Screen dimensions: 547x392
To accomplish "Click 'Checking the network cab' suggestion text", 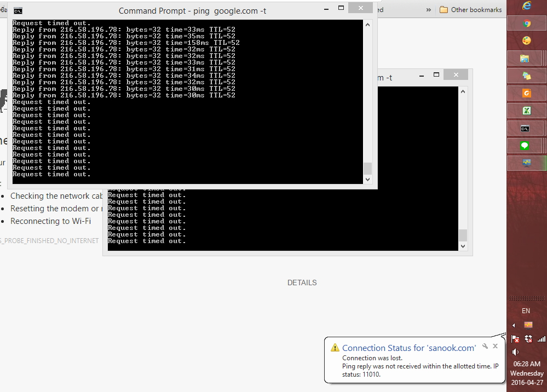I will coord(56,196).
